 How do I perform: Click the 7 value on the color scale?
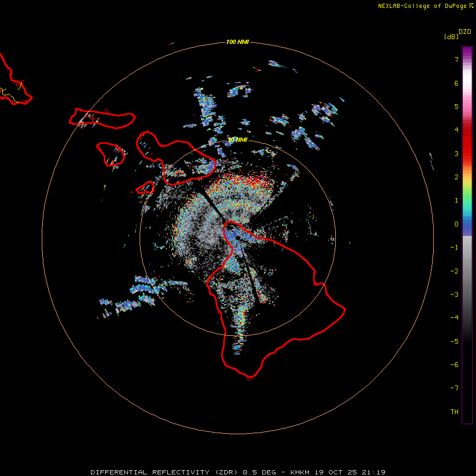click(456, 59)
